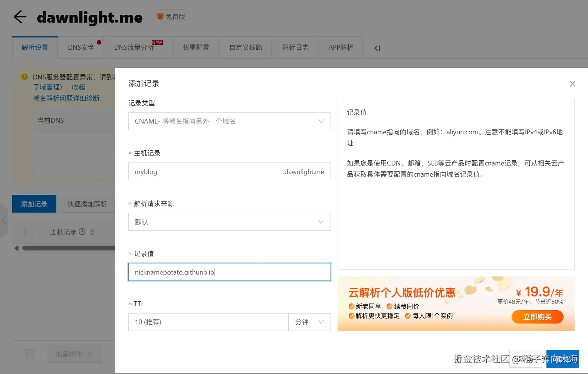Viewport: 588px width, 374px height.
Task: Click the 记录值 input field
Action: point(230,272)
